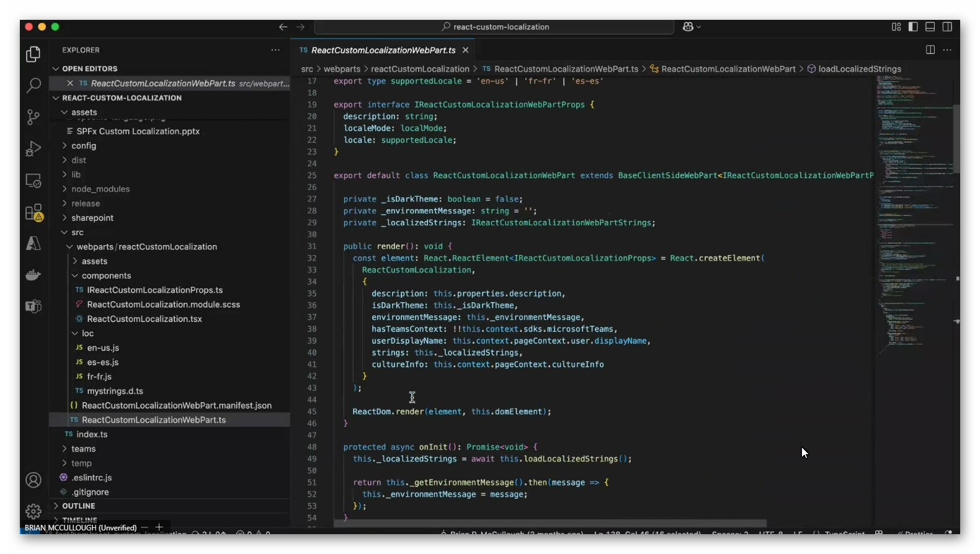Image resolution: width=980 pixels, height=554 pixels.
Task: Collapse the loc folder
Action: click(x=170, y=333)
